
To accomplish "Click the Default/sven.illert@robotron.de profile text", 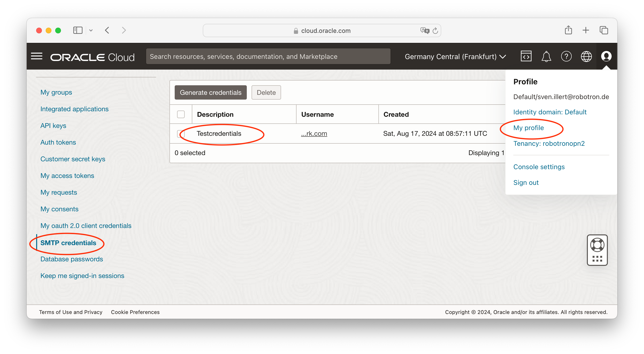I will (x=561, y=97).
